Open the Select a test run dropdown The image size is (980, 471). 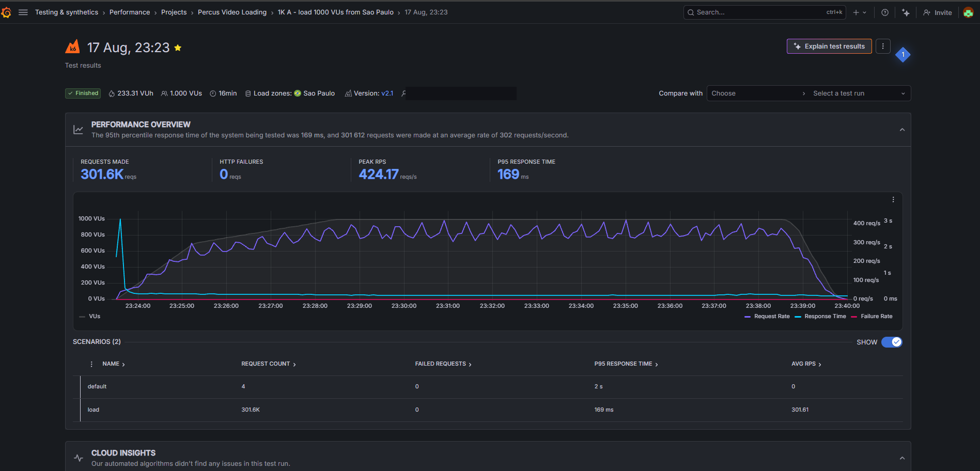(x=859, y=93)
